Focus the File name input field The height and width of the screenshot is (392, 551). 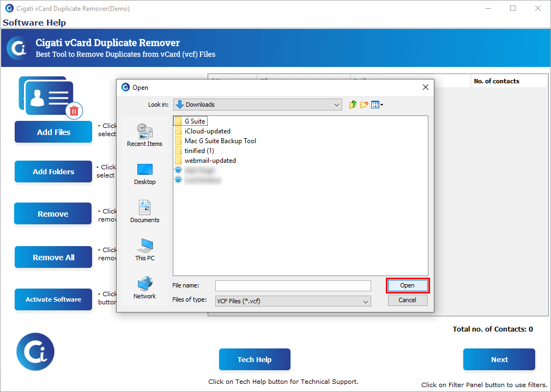click(293, 286)
